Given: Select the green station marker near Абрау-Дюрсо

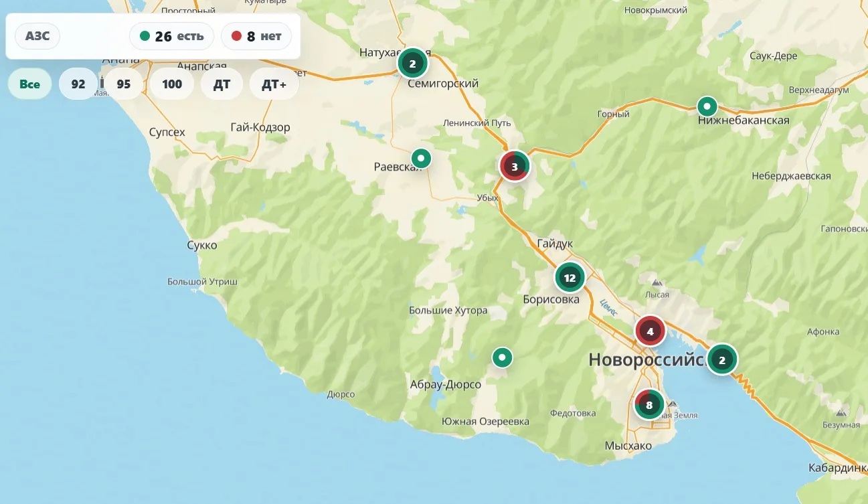Looking at the screenshot, I should (x=502, y=357).
